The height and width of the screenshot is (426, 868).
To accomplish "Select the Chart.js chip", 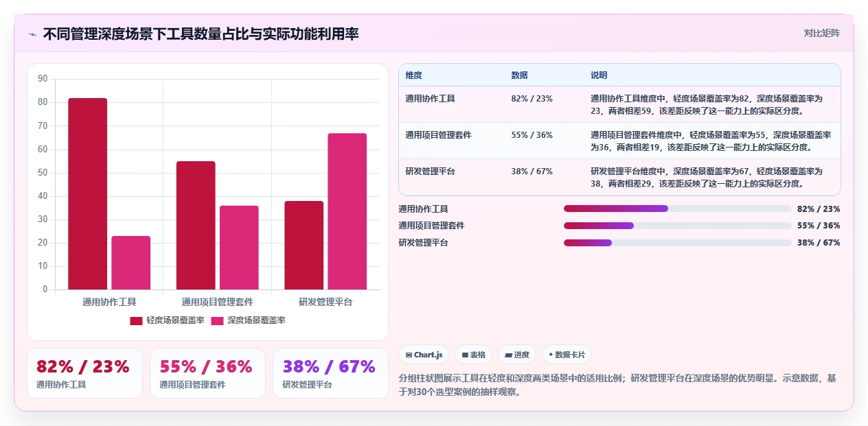I will tap(424, 355).
